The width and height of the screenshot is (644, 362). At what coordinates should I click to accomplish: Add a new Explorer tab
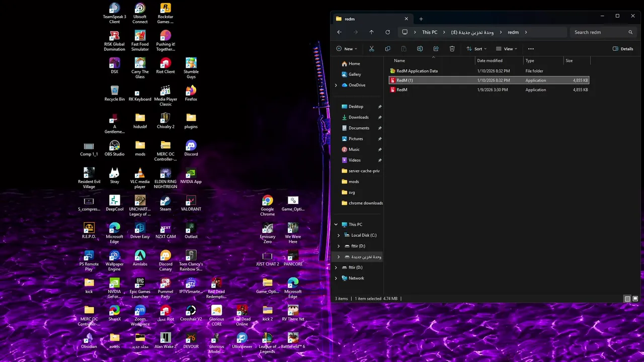pyautogui.click(x=421, y=19)
